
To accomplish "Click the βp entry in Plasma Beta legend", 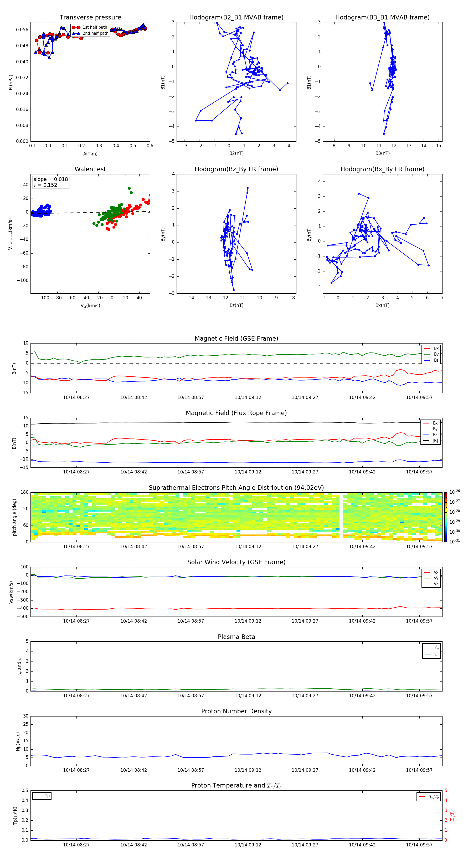I will click(x=431, y=647).
